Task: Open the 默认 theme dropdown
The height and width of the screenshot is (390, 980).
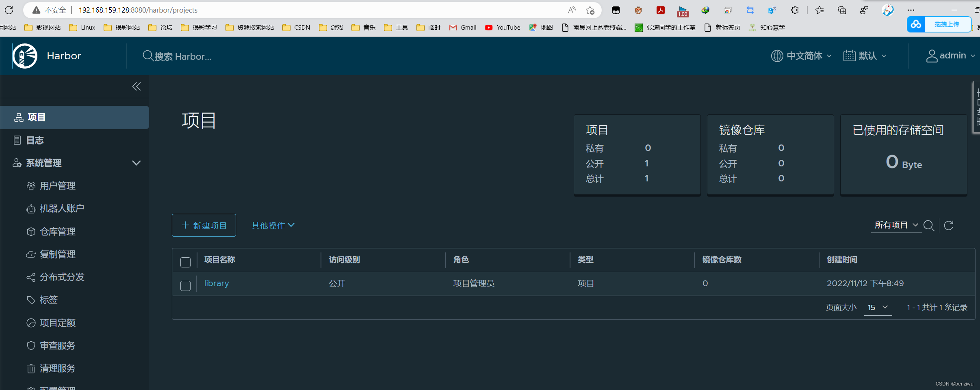Action: pos(865,56)
